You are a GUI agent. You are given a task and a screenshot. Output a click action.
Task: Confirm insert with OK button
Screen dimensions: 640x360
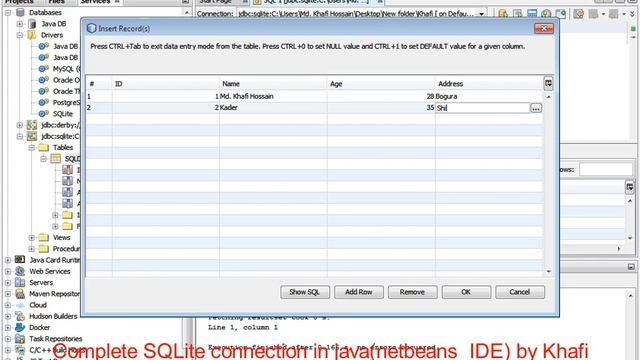(466, 292)
